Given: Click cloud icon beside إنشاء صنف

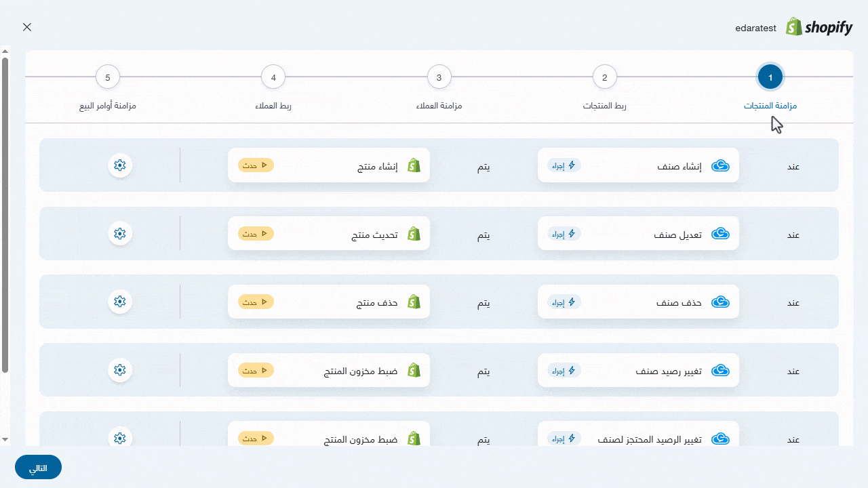Looking at the screenshot, I should (720, 165).
